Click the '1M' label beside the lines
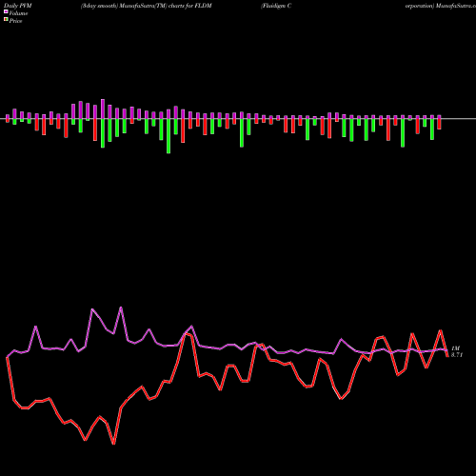Screen dimensions: 476x476 (455, 348)
